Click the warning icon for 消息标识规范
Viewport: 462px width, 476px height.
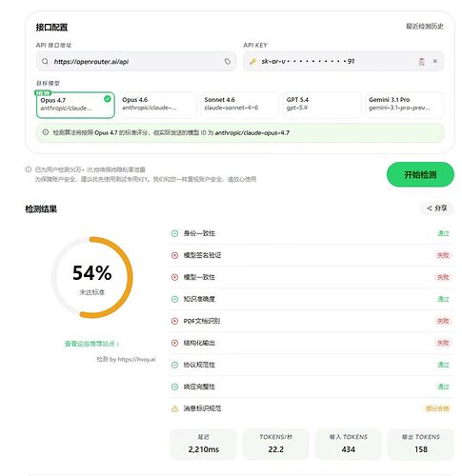point(174,408)
